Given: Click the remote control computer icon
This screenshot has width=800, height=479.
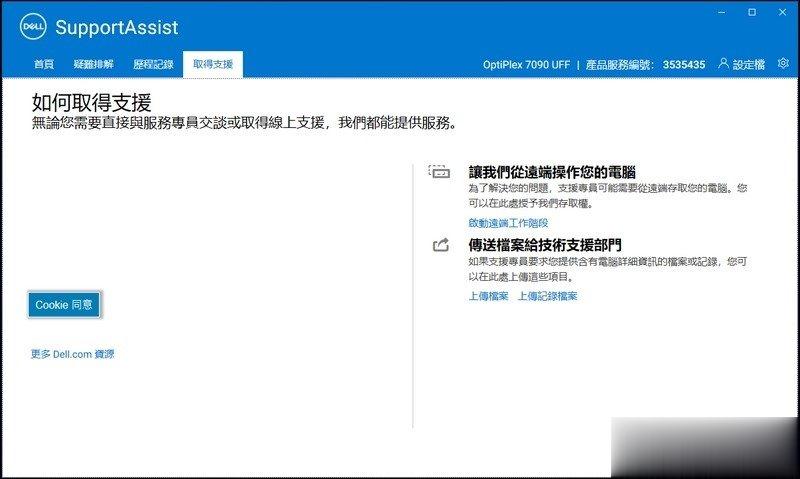Looking at the screenshot, I should pos(439,172).
